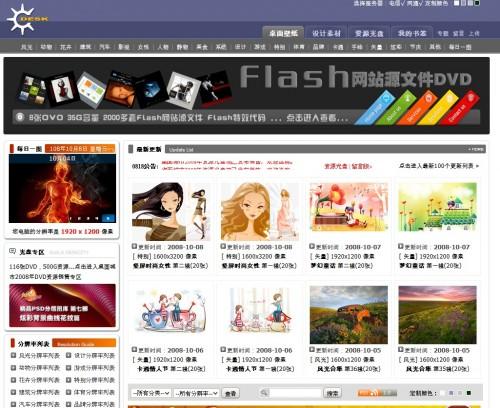Click the blue slide button on the daily image
The width and height of the screenshot is (500, 408).
[x=108, y=218]
